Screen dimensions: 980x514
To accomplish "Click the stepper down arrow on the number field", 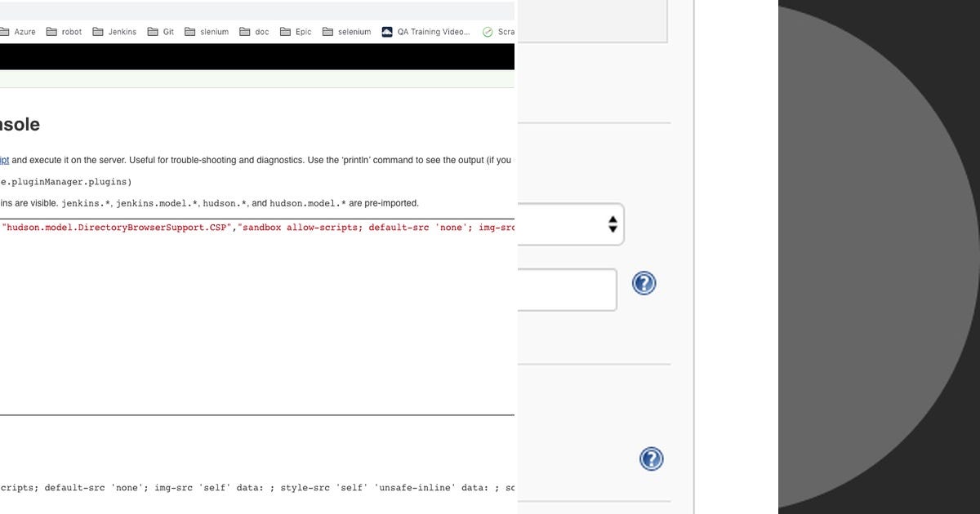I will coord(612,229).
